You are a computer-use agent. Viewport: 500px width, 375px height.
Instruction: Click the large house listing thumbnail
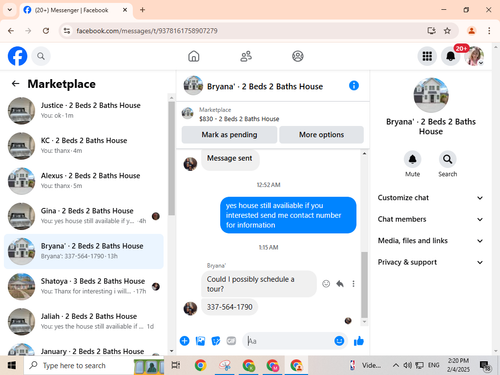(x=431, y=95)
